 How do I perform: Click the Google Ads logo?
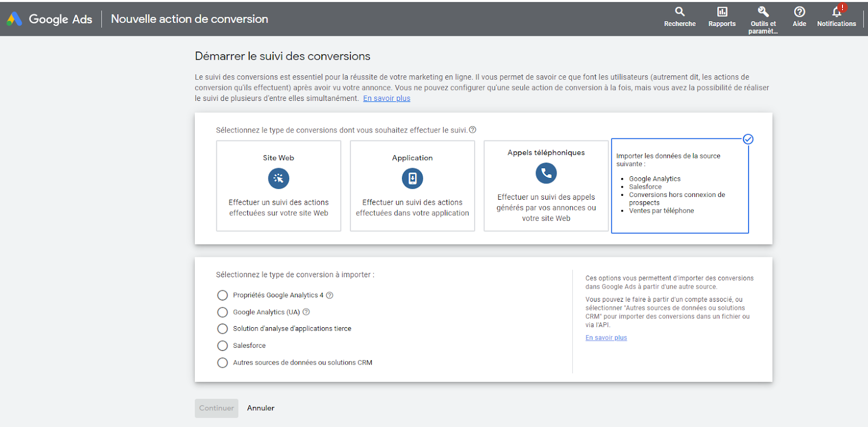[14, 19]
